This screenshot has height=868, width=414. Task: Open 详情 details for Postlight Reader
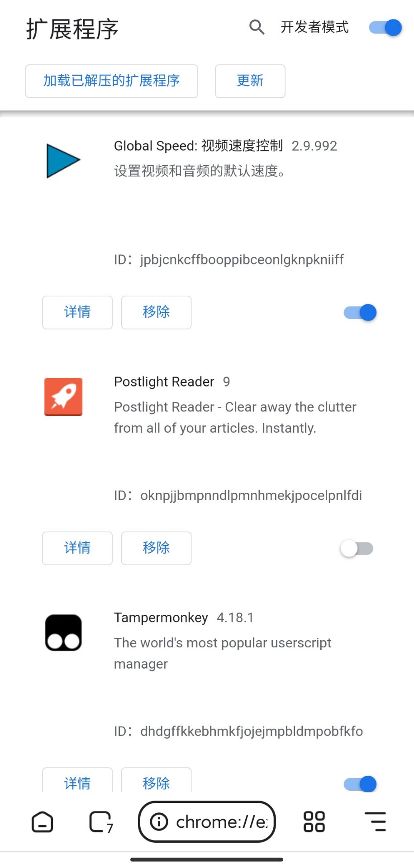point(77,548)
